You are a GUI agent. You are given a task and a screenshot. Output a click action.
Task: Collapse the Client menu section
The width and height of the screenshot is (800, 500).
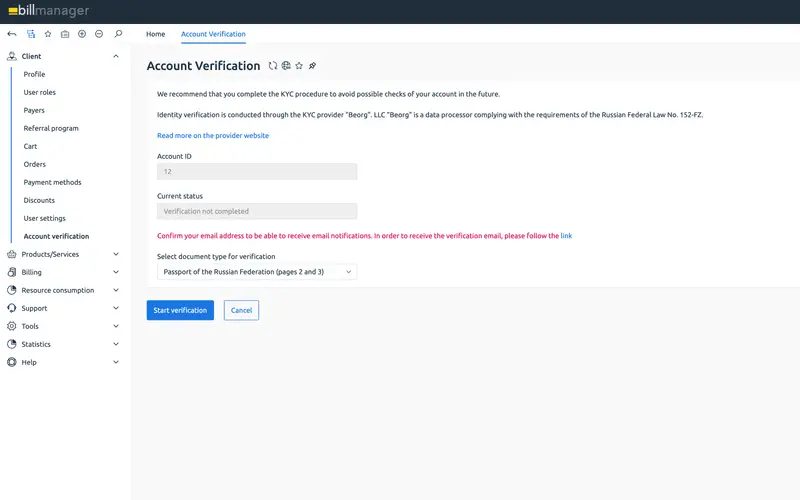pos(116,56)
